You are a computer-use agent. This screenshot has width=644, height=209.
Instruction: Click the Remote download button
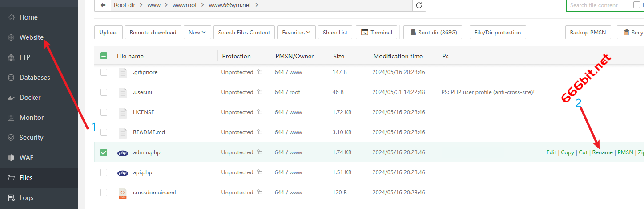coord(153,33)
